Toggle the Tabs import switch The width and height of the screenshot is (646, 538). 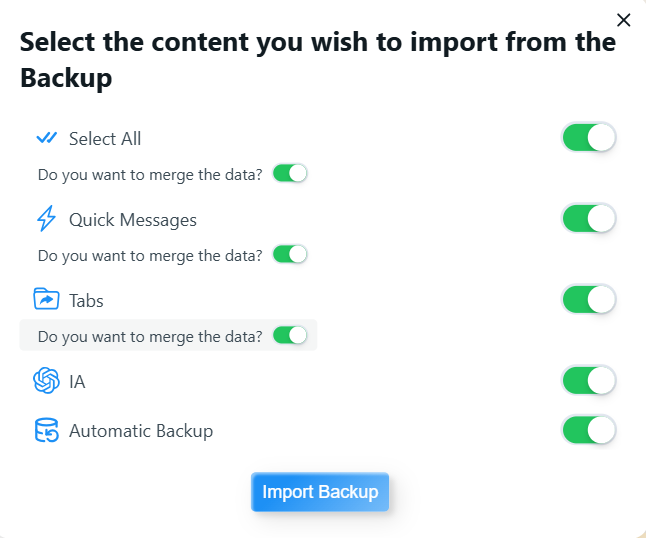[589, 300]
